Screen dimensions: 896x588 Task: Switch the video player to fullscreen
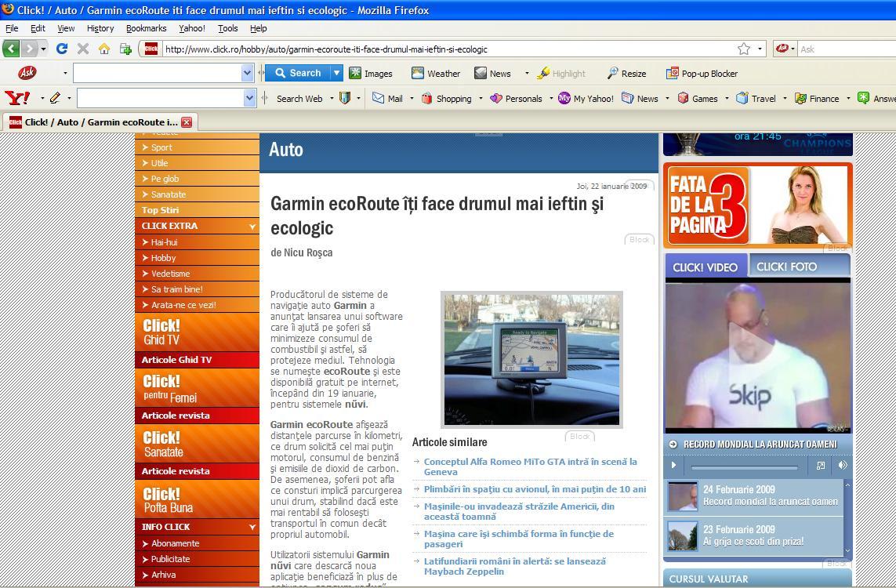click(x=821, y=465)
